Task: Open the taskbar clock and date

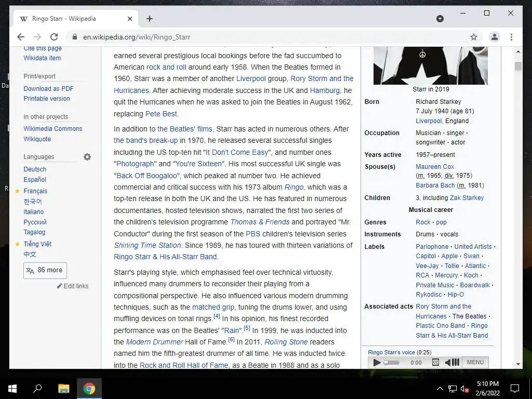Action: pos(488,389)
